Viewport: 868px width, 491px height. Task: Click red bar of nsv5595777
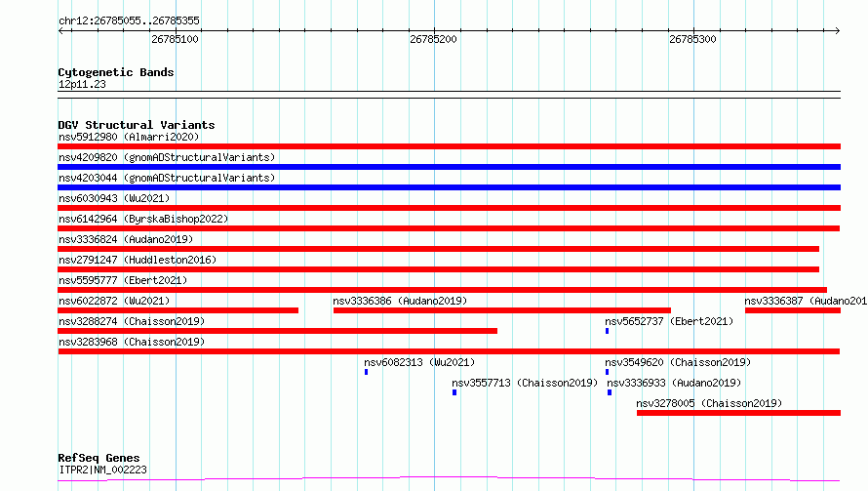(x=443, y=290)
